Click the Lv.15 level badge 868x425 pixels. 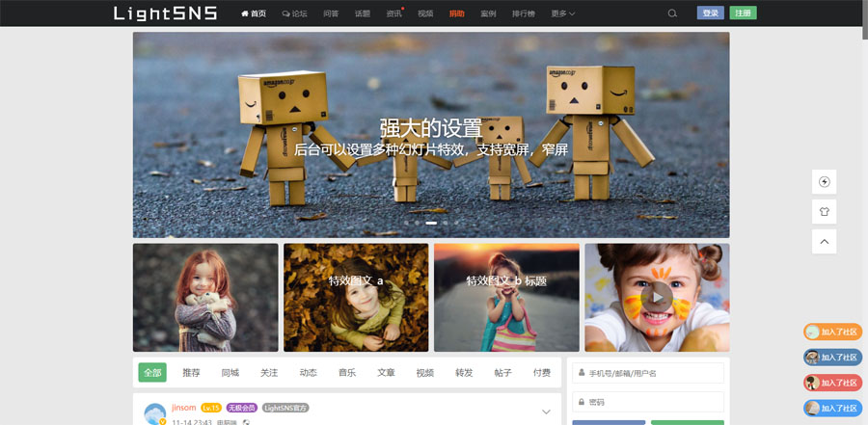point(211,408)
